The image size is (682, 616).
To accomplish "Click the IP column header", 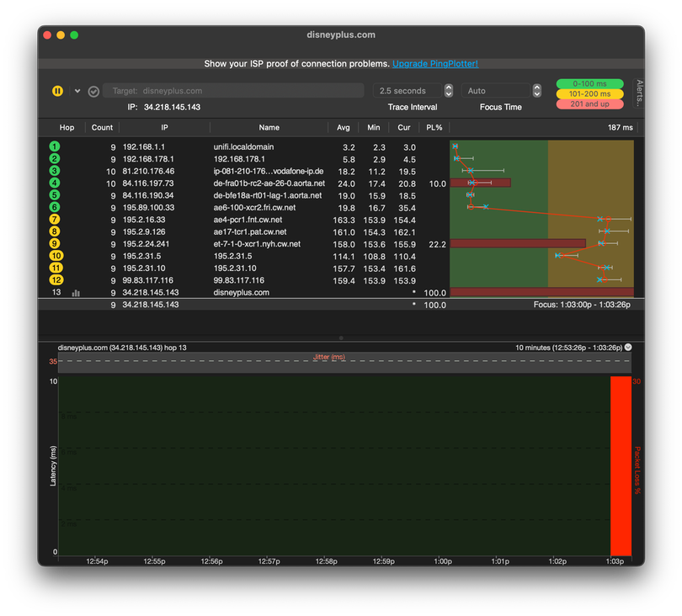I will pyautogui.click(x=164, y=127).
